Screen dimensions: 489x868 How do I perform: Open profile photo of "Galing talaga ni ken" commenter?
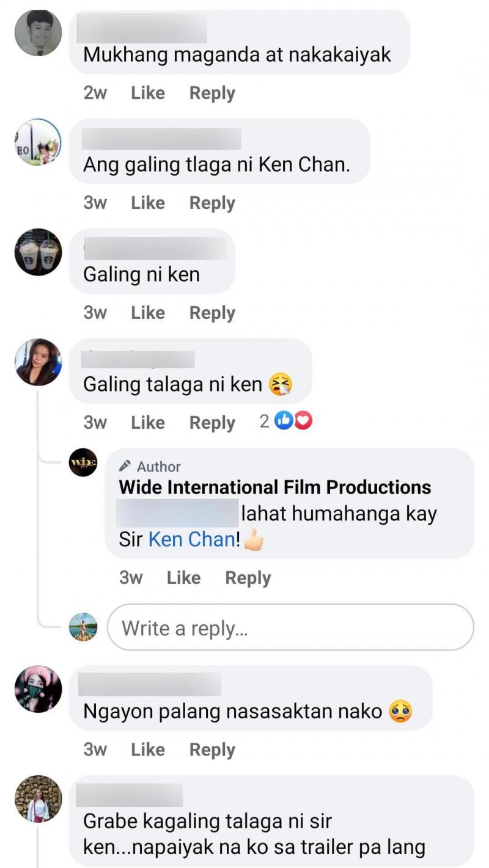click(38, 362)
